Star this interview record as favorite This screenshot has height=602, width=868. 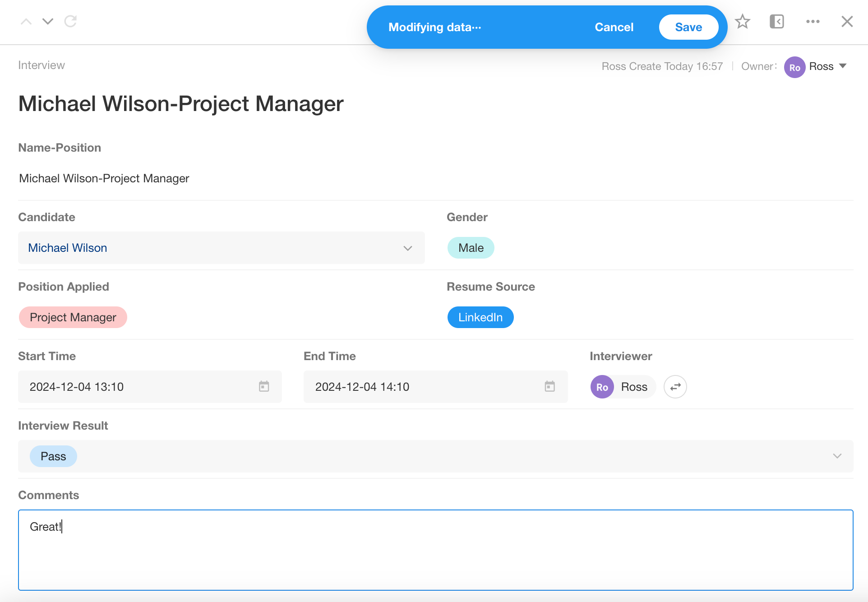pyautogui.click(x=742, y=21)
